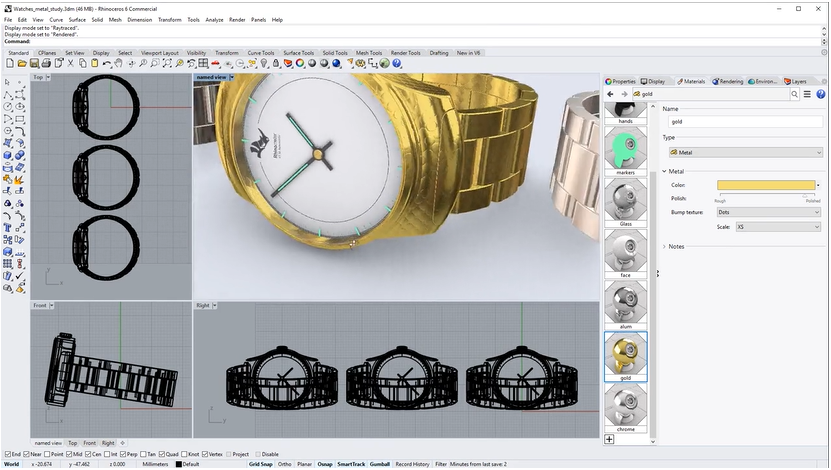
Task: Switch to the Curve Tools toolbar tab
Action: coord(261,53)
